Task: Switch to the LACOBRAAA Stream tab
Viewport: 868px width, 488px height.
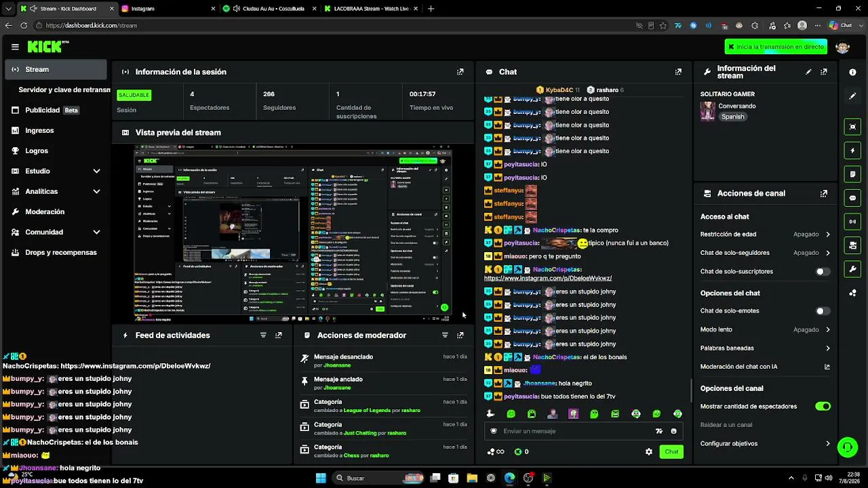Action: pos(370,9)
